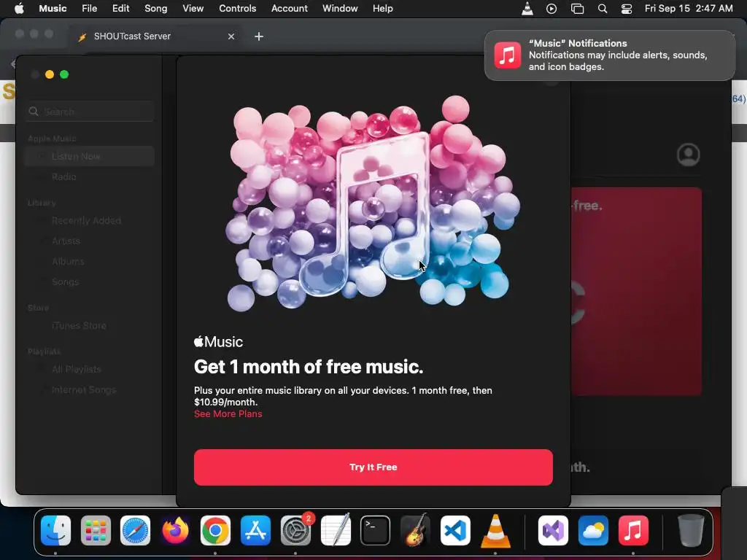
Task: Click the green zoom button of Music window
Action: pos(64,74)
